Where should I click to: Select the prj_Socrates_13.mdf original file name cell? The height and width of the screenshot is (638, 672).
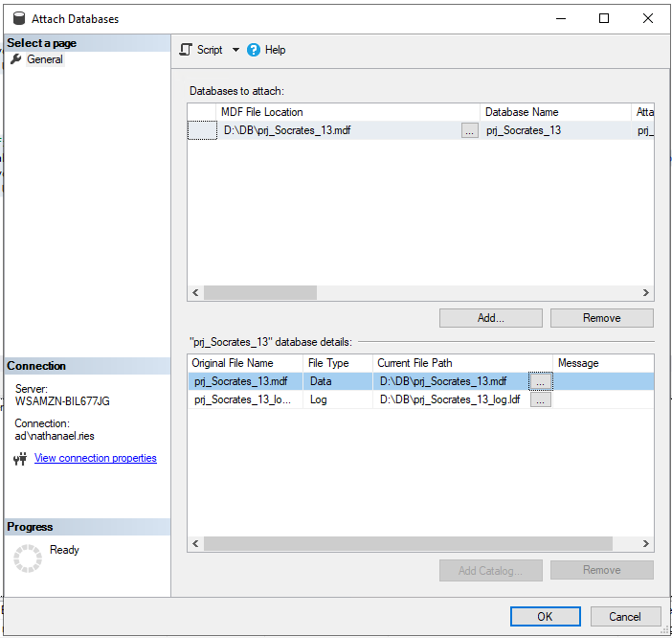[246, 381]
